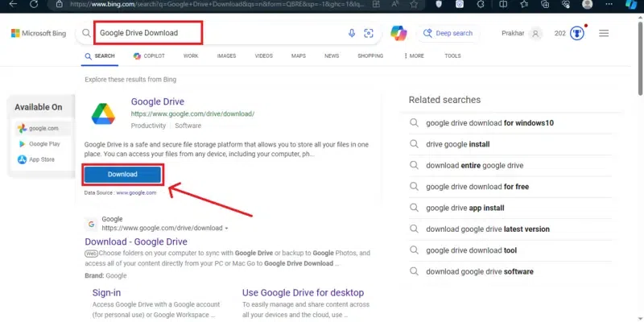Click the Google Drive logo thumbnail

(x=103, y=114)
